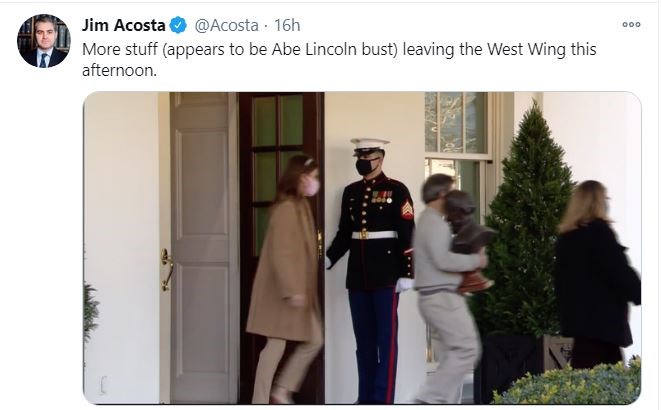Image resolution: width=661 pixels, height=410 pixels.
Task: Click the Marine guard in the tweet photo
Action: coord(373,270)
